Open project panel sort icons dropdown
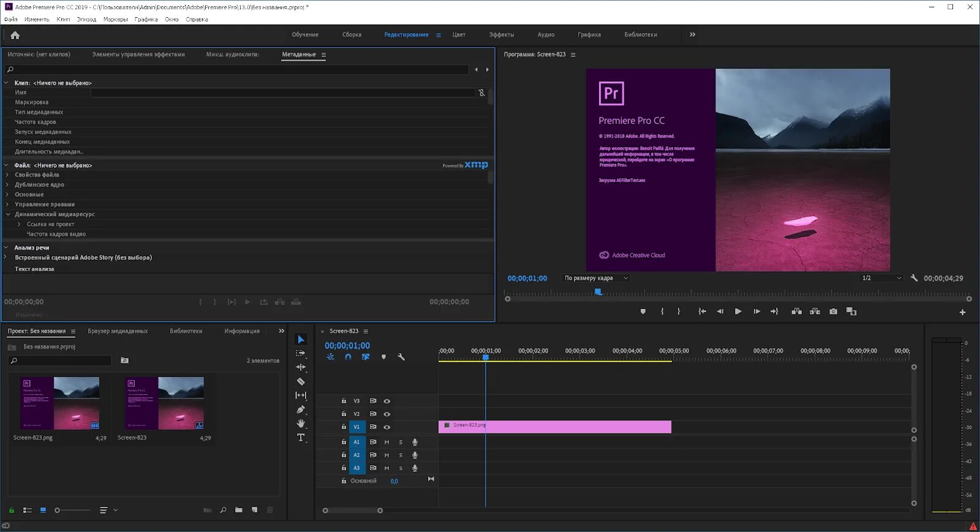Image resolution: width=980 pixels, height=532 pixels. (x=108, y=510)
